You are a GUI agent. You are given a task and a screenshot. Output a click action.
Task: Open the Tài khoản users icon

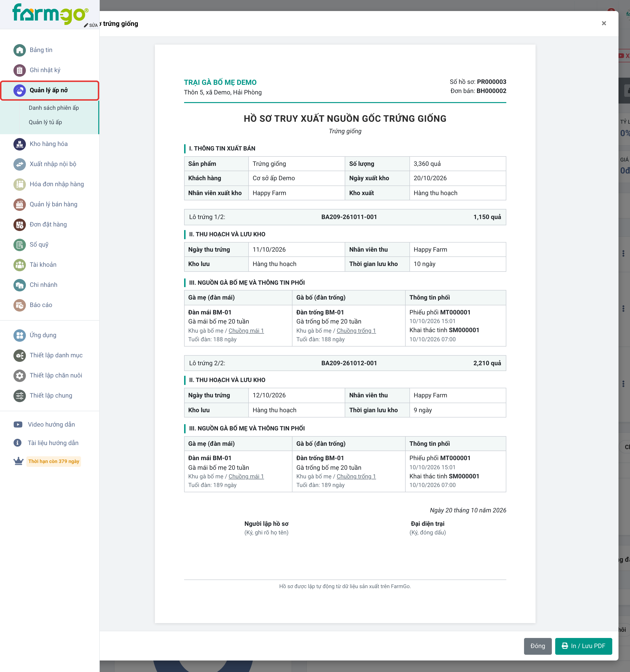point(20,265)
